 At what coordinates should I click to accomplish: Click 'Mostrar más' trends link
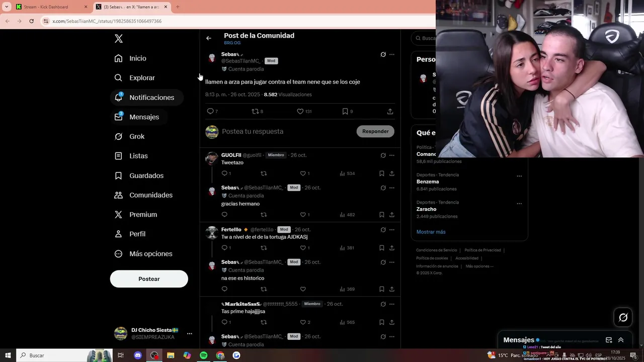point(431,232)
